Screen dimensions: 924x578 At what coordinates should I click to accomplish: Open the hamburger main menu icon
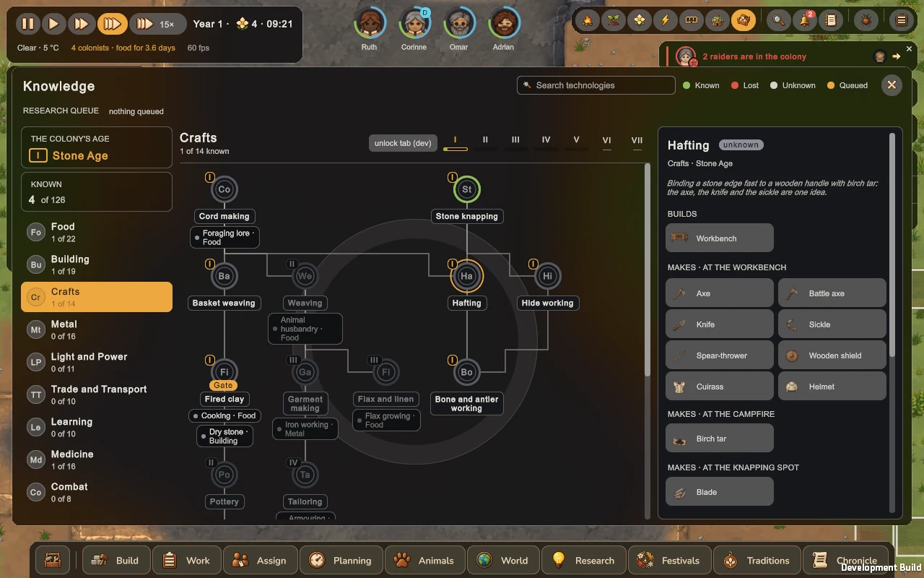(901, 21)
